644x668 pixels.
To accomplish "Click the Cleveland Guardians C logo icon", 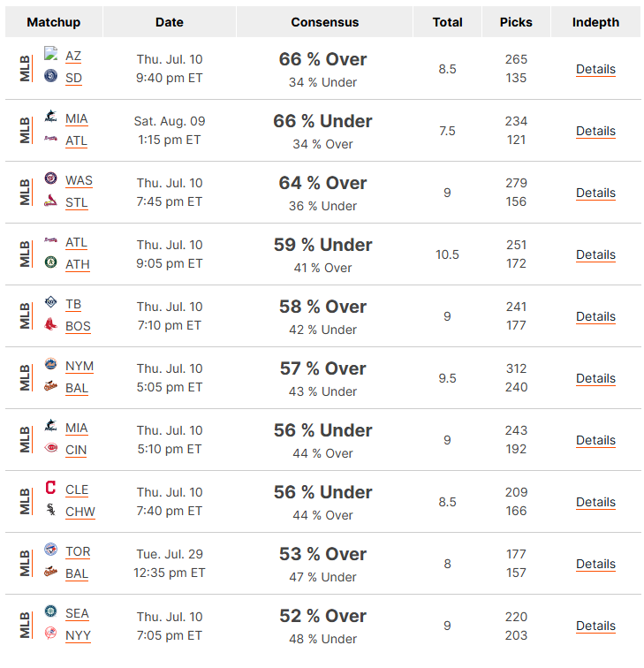I will [50, 488].
